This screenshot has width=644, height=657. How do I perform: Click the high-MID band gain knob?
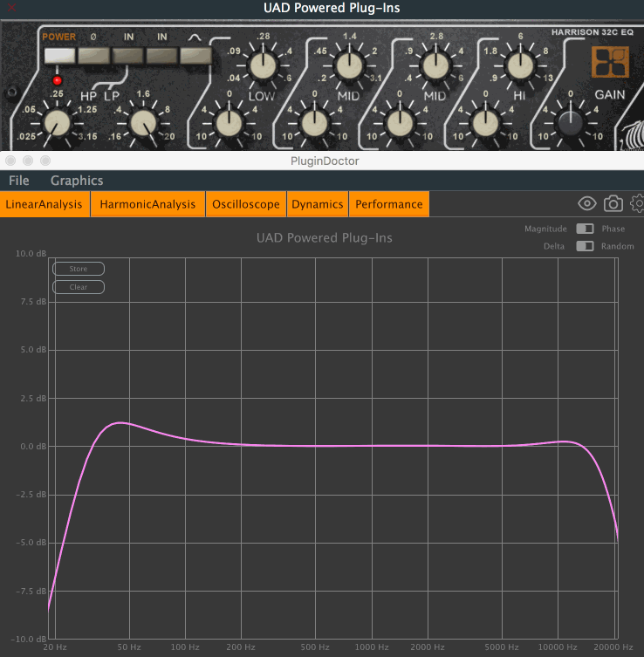point(401,124)
